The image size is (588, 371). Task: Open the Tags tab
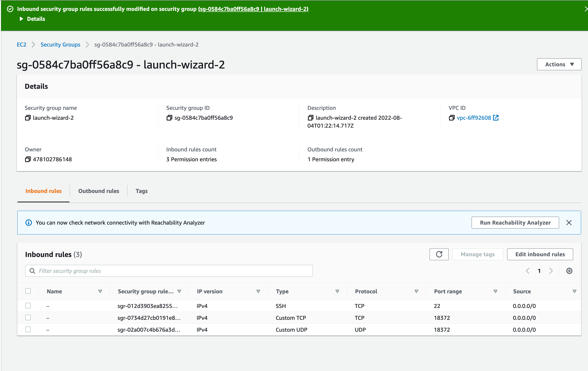pos(142,191)
